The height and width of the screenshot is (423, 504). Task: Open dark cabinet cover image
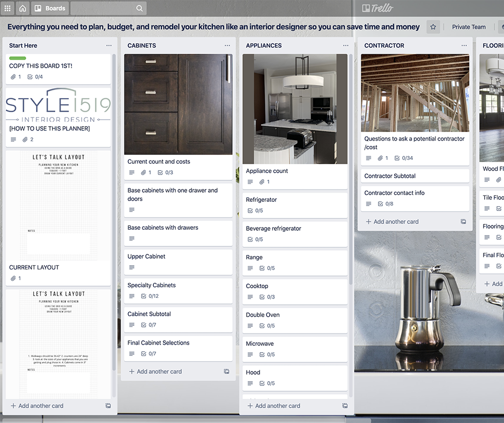coord(179,104)
